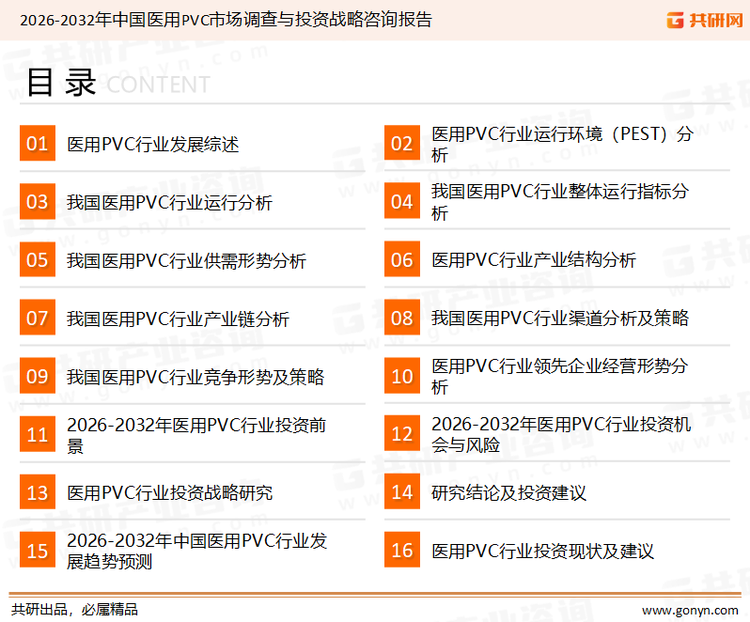Screen dimensions: 750x622
Task: Select chapter 医用PVC行业发展综述
Action: tap(153, 144)
